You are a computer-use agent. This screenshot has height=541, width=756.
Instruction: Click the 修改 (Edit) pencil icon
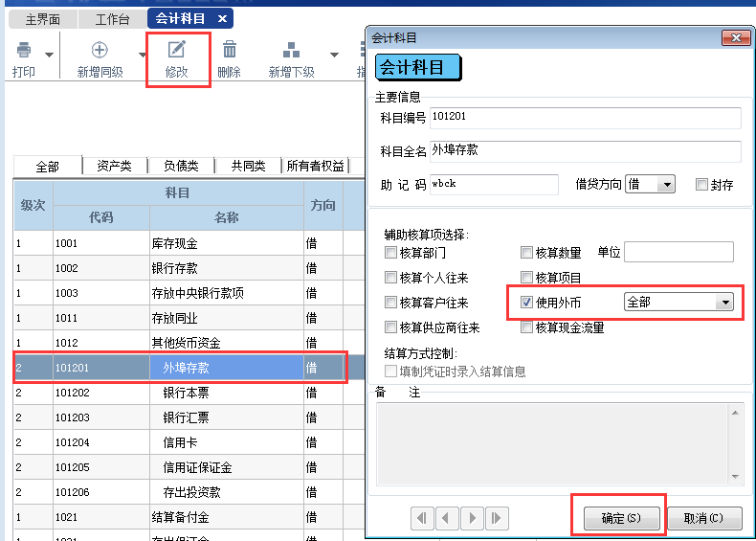176,51
